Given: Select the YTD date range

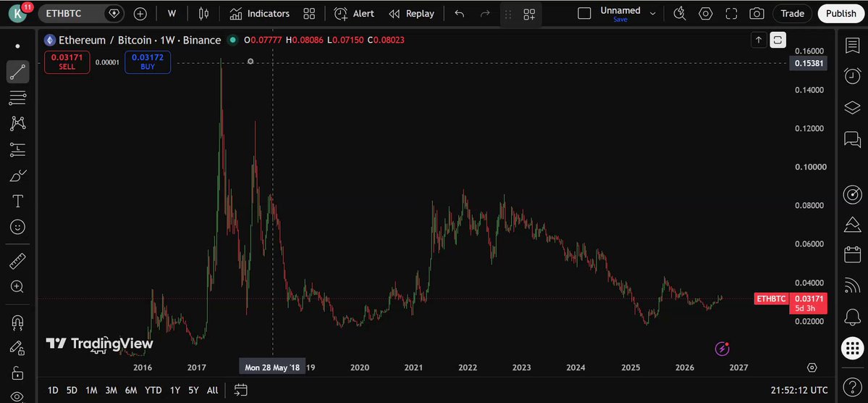Looking at the screenshot, I should tap(153, 390).
